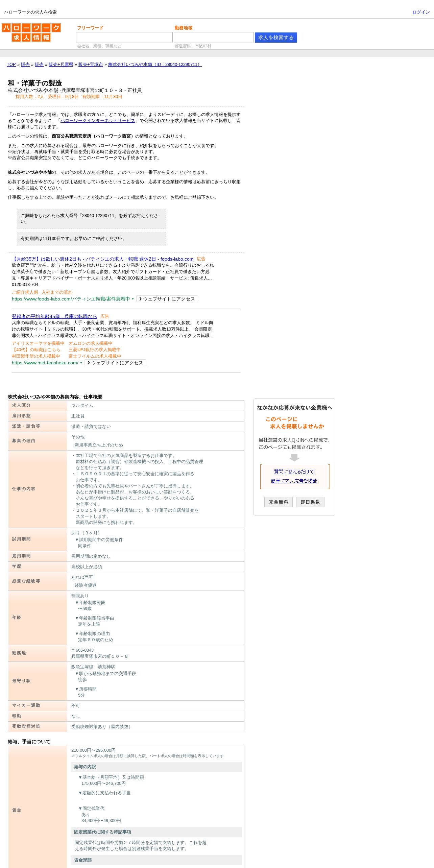Open the 株式会社いづみや本舗 ID breadcrumb link
The height and width of the screenshot is (868, 434).
(x=155, y=65)
